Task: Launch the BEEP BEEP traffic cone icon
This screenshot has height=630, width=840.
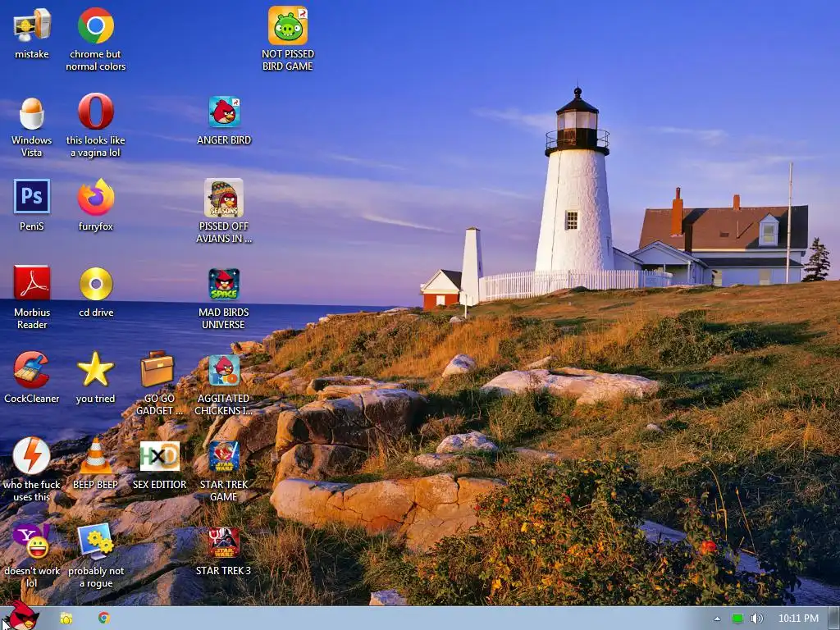Action: click(x=96, y=456)
